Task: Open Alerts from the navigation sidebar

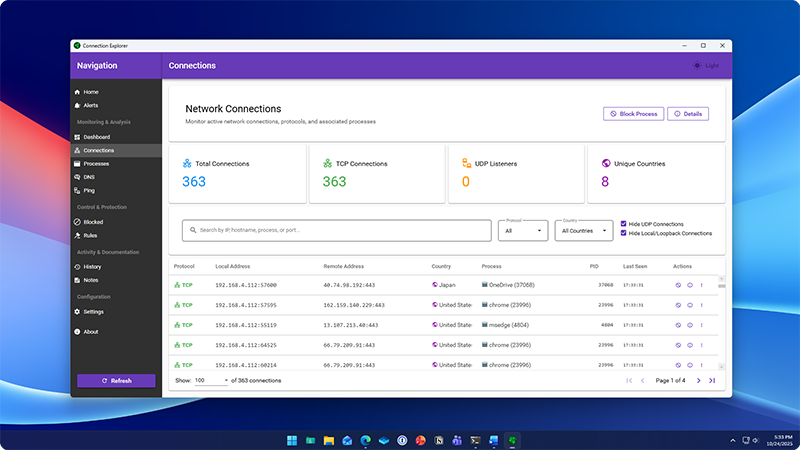Action: coord(90,105)
